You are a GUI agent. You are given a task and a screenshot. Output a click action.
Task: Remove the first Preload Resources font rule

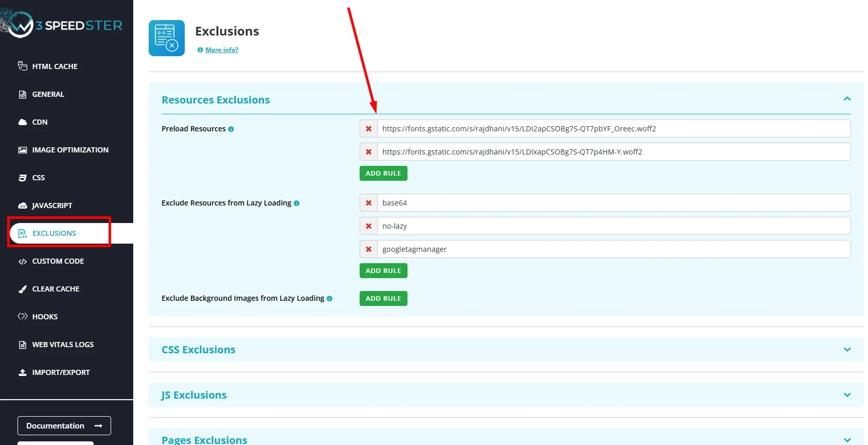point(368,129)
